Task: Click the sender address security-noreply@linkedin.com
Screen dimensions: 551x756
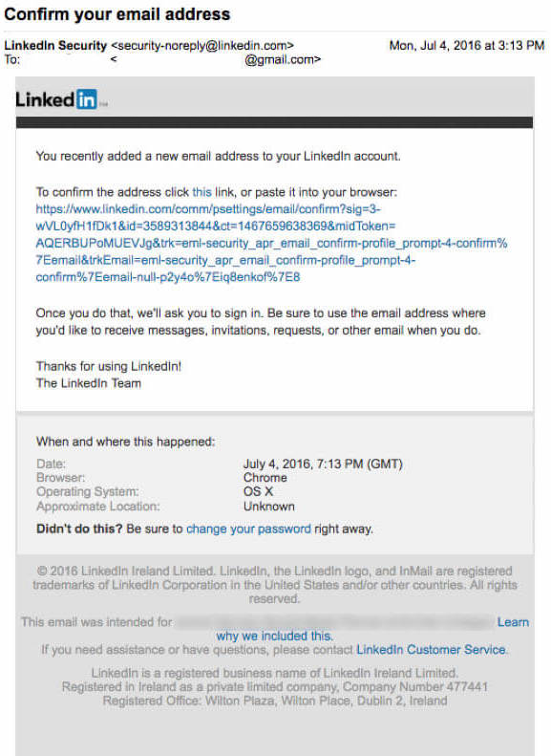Action: pyautogui.click(x=202, y=45)
